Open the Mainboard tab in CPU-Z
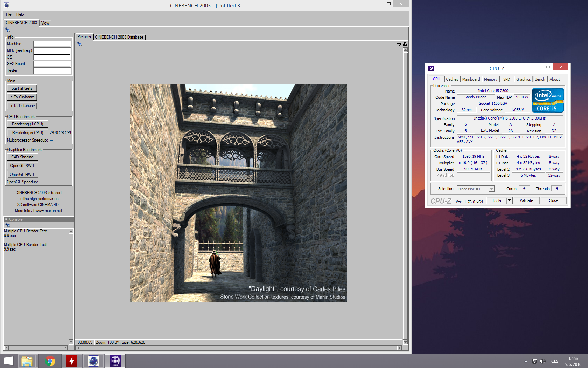 coord(471,79)
